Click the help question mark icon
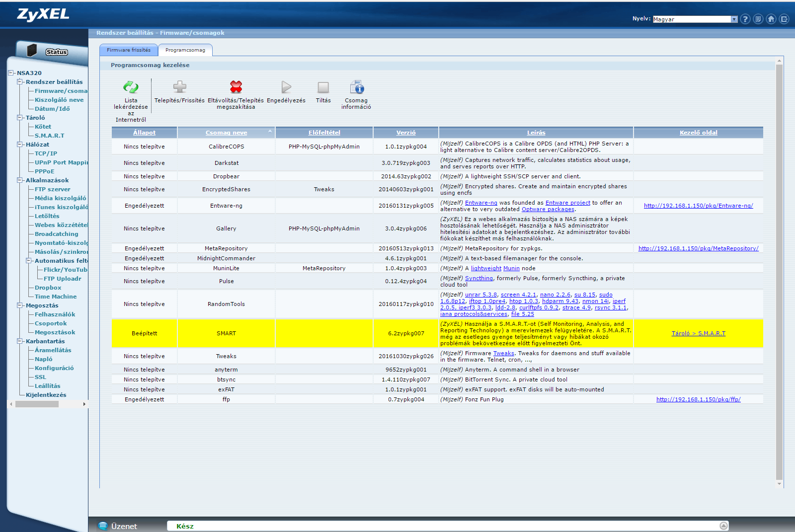Screen dimensions: 795x532 pos(745,19)
